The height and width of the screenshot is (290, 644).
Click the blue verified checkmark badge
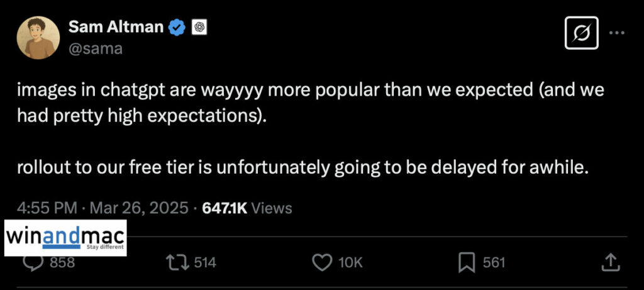(x=178, y=27)
